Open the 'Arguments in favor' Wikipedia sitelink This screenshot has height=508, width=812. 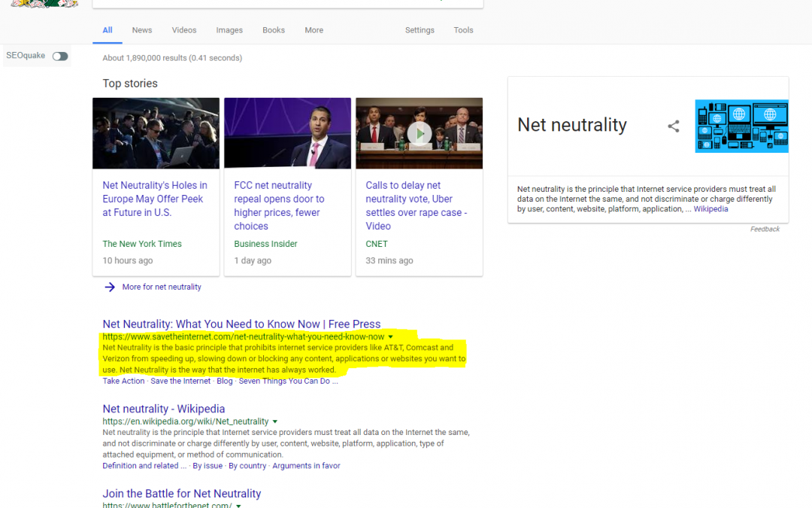pos(306,465)
